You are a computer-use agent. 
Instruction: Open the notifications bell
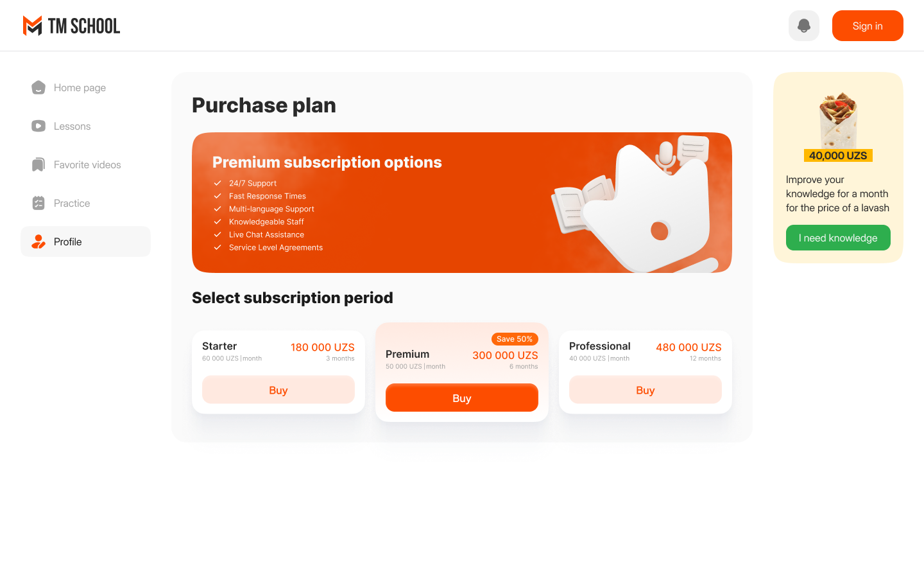pos(803,26)
